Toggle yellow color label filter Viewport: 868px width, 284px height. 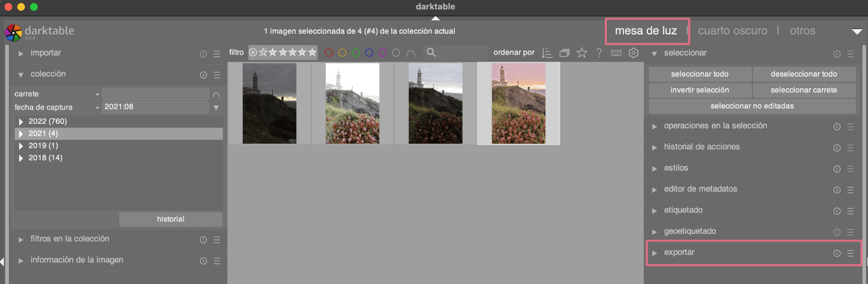(x=342, y=53)
